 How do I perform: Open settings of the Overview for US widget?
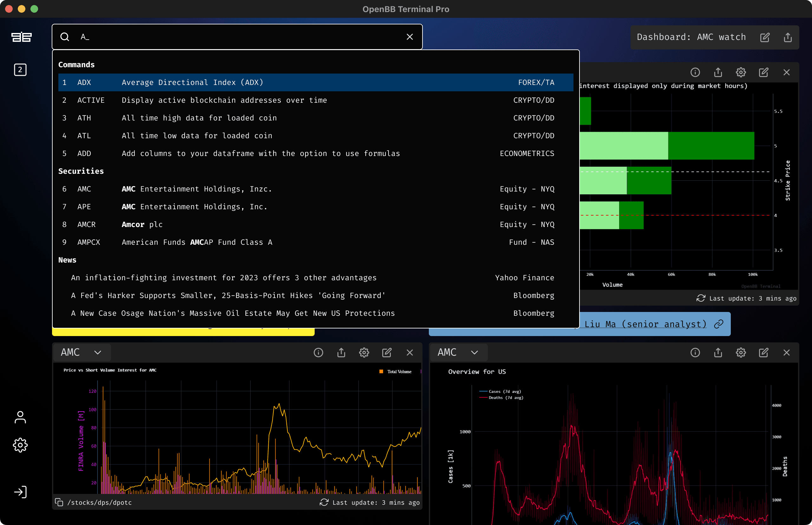pos(740,353)
